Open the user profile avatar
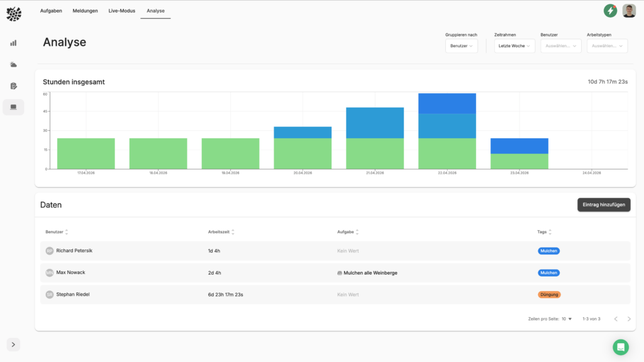Viewport: 644px width, 362px height. 629,11
